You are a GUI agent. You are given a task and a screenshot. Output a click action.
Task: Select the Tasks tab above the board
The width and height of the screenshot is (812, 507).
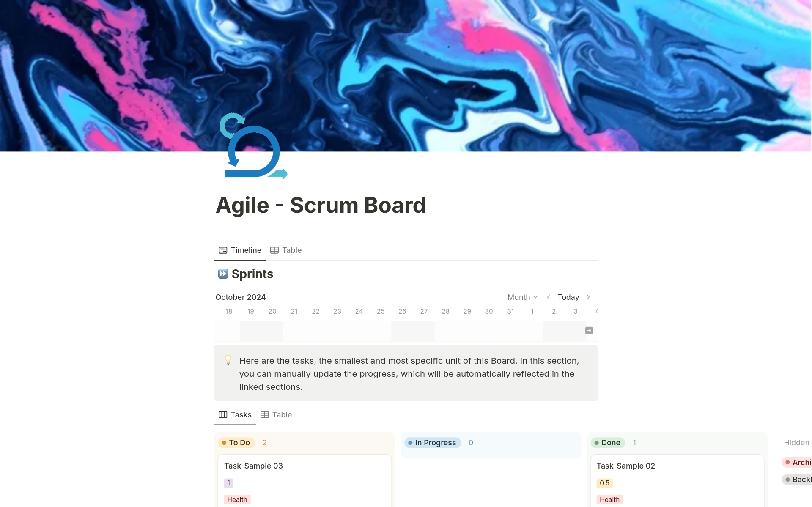[x=240, y=415]
